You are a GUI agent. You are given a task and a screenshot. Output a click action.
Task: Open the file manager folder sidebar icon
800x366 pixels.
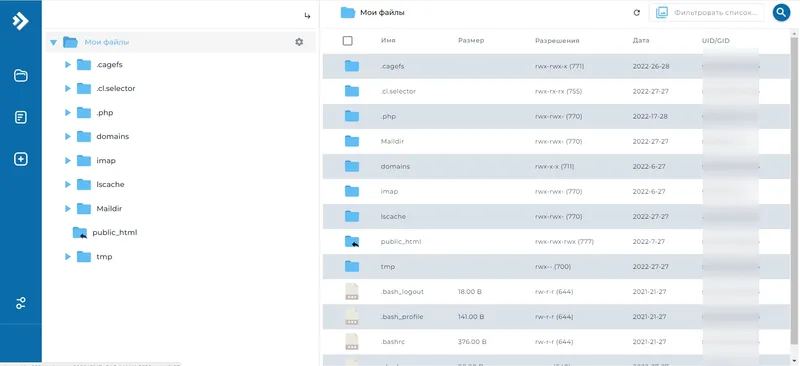click(20, 76)
